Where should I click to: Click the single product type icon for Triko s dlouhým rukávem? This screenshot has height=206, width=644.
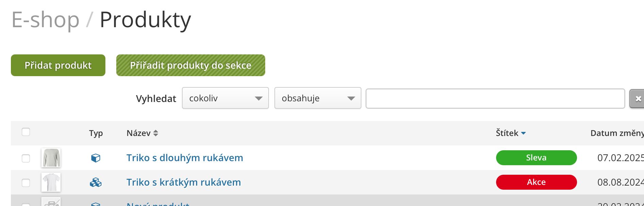(x=96, y=158)
